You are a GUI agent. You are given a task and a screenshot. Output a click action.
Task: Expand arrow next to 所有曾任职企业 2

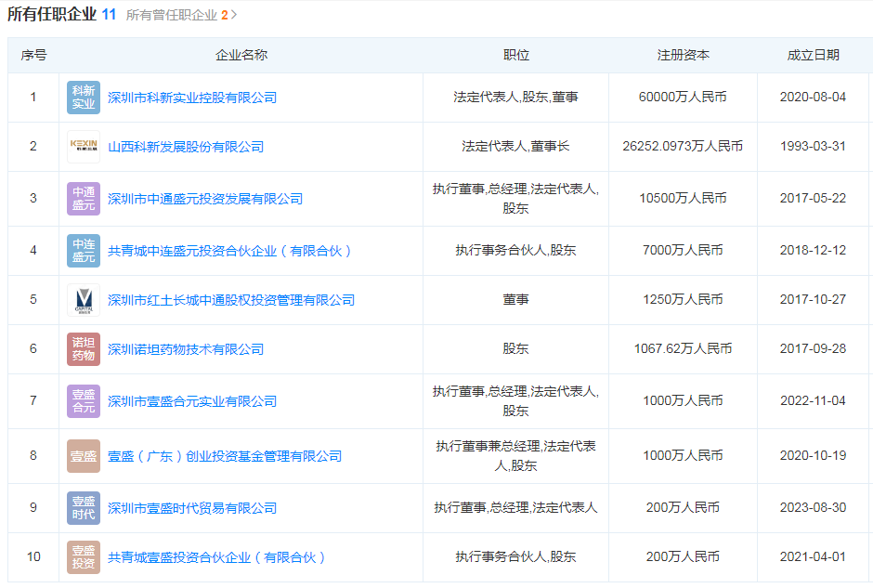[x=234, y=15]
